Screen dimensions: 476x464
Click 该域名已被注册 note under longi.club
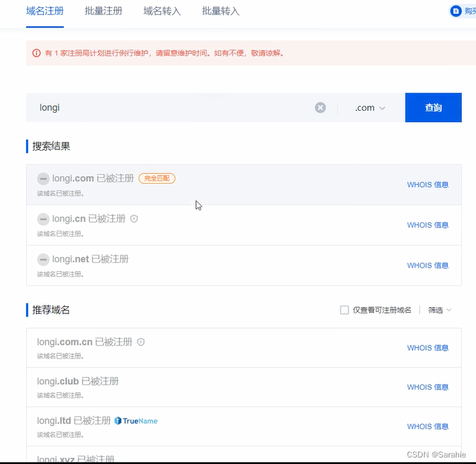point(61,396)
